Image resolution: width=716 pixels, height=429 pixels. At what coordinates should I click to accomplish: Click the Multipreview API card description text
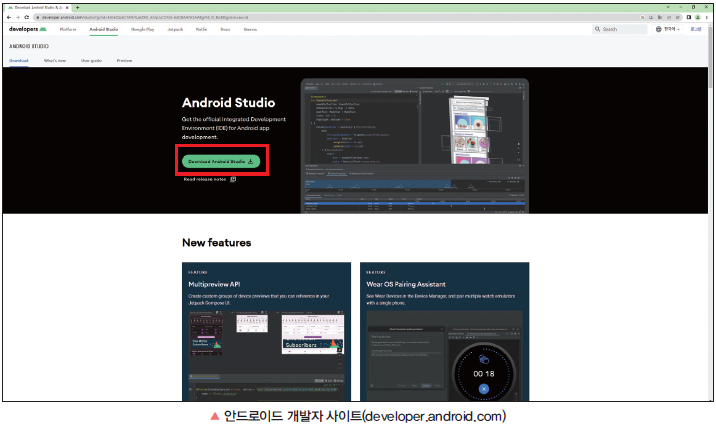tap(259, 299)
